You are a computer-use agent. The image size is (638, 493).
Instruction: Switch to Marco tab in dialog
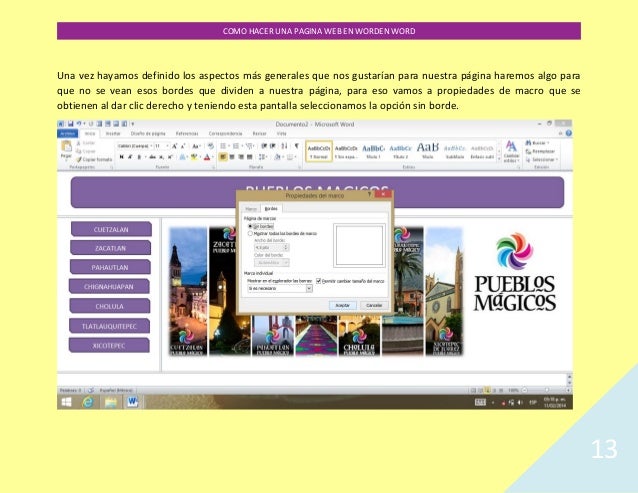pos(251,209)
